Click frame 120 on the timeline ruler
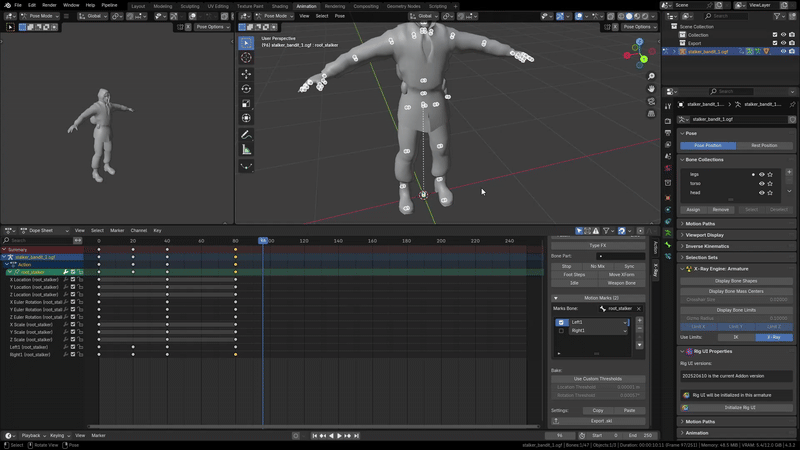This screenshot has height=450, width=800. click(x=304, y=241)
